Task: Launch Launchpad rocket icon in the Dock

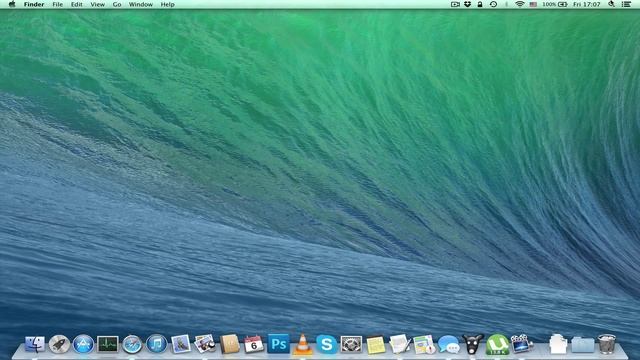Action: point(59,344)
